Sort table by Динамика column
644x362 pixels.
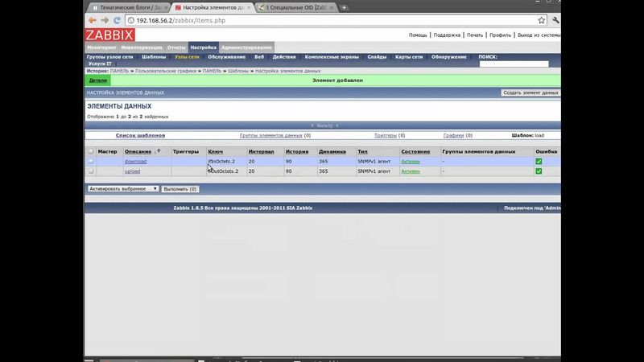click(x=332, y=151)
